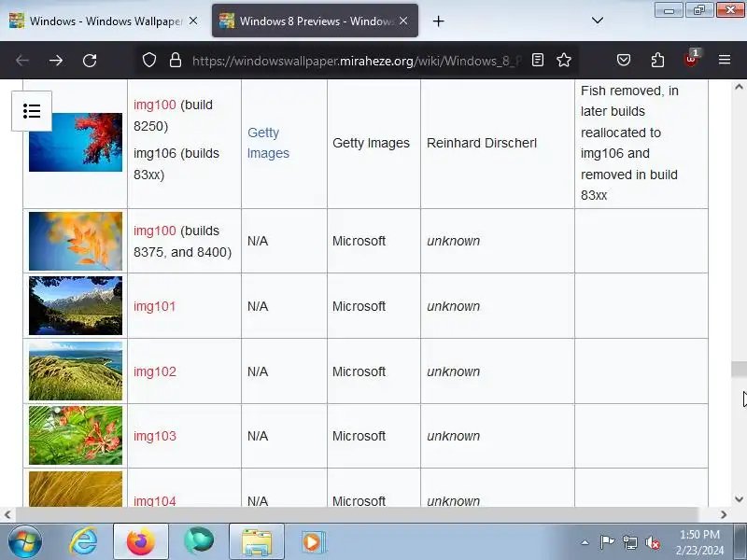
Task: Open Firefox application hamburger menu
Action: point(725,60)
